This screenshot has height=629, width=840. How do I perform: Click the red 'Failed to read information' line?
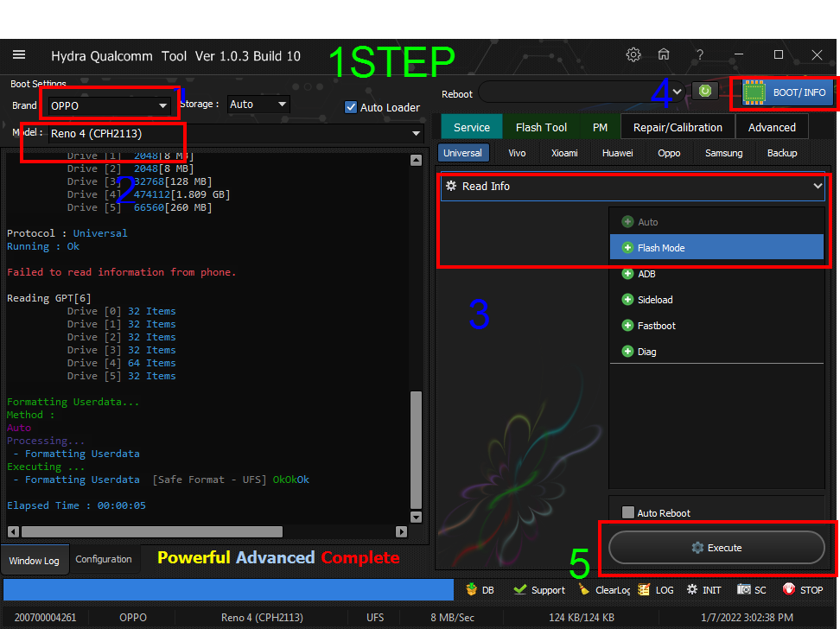coord(121,272)
